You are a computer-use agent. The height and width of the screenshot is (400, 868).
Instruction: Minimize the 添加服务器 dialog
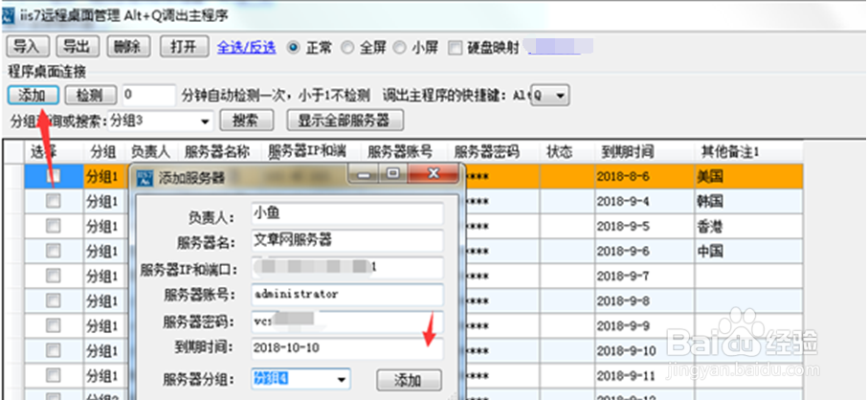coord(363,175)
